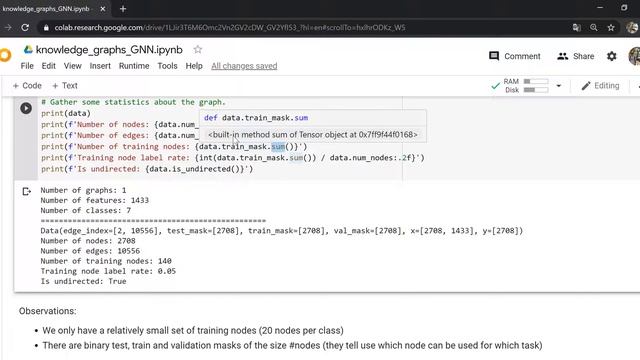Image resolution: width=640 pixels, height=360 pixels.
Task: Switch the Editing mode
Action: 600,86
